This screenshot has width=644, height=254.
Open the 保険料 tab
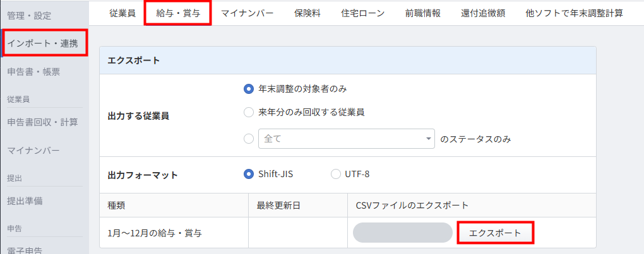[307, 13]
